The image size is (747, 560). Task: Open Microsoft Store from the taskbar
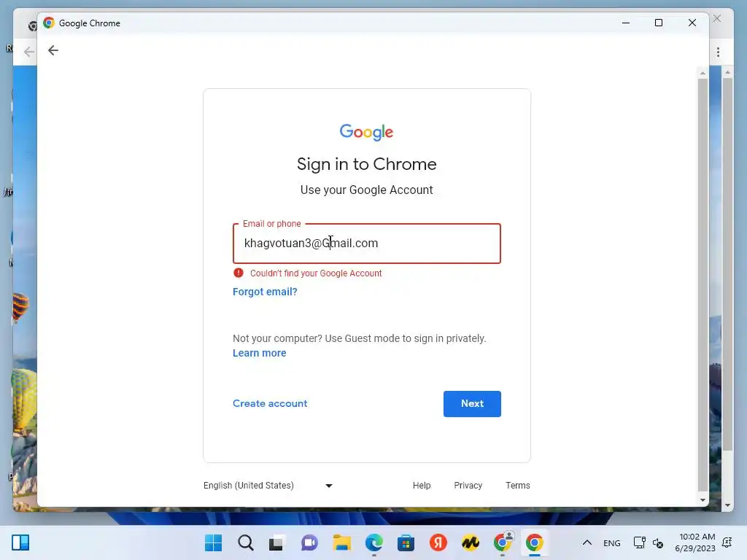(x=406, y=542)
